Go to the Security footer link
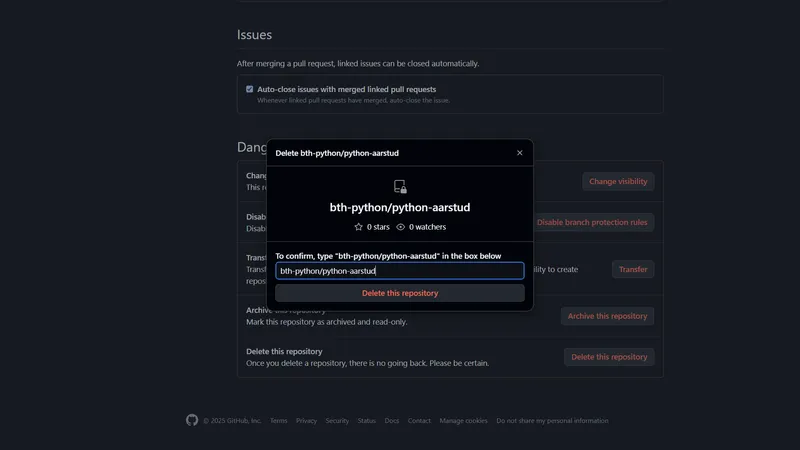800x450 pixels. (x=337, y=421)
